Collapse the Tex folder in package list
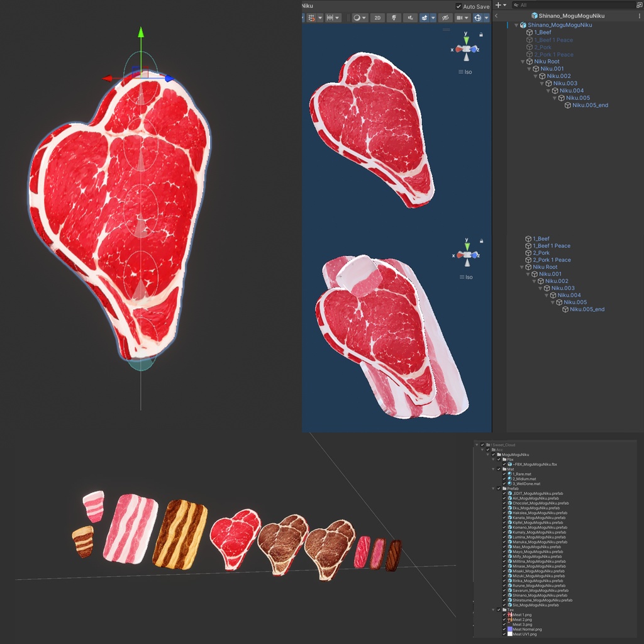 point(493,610)
